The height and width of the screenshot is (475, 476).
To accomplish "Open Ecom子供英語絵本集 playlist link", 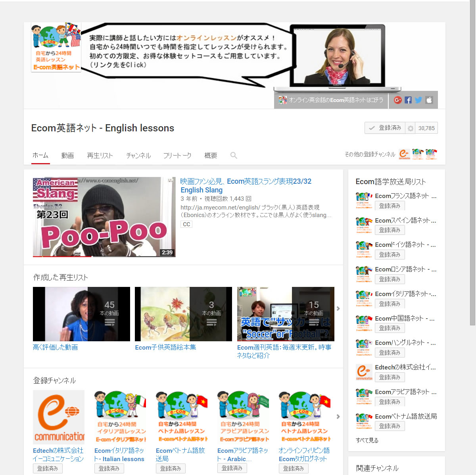I will pyautogui.click(x=165, y=347).
